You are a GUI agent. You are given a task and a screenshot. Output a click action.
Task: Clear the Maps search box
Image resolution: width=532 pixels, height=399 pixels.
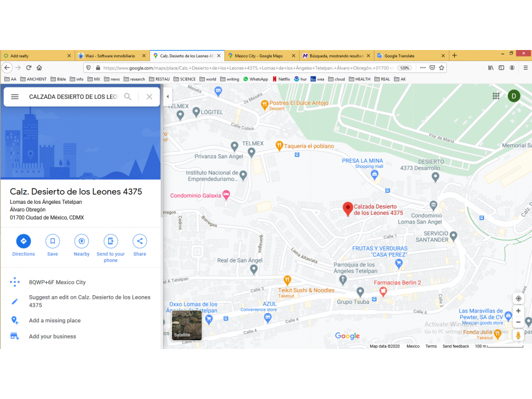[149, 97]
